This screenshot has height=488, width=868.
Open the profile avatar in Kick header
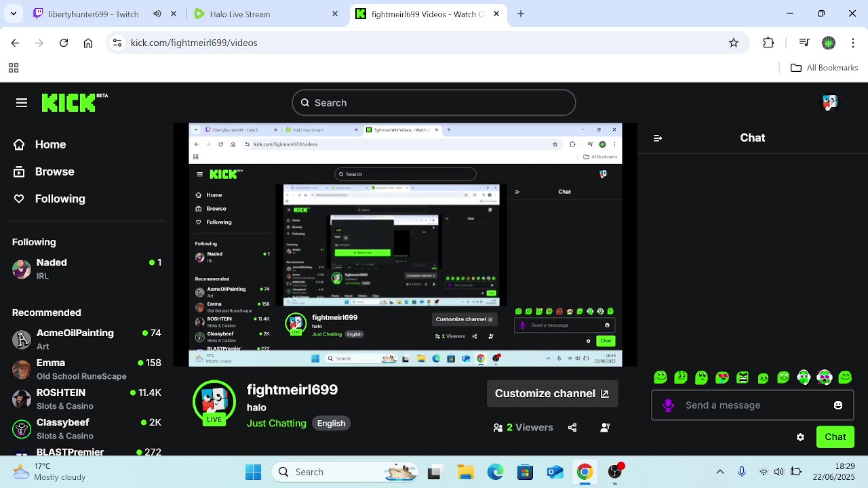coord(829,102)
